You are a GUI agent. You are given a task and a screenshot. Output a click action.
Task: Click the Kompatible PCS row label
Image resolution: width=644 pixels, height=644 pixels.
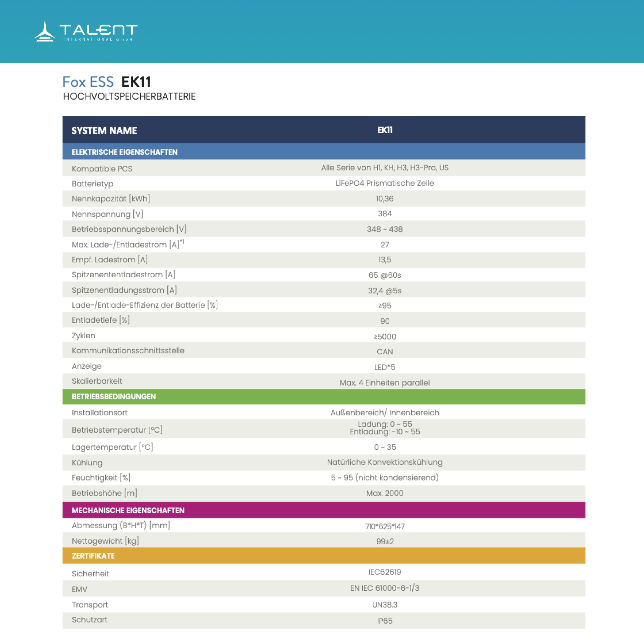click(x=102, y=169)
